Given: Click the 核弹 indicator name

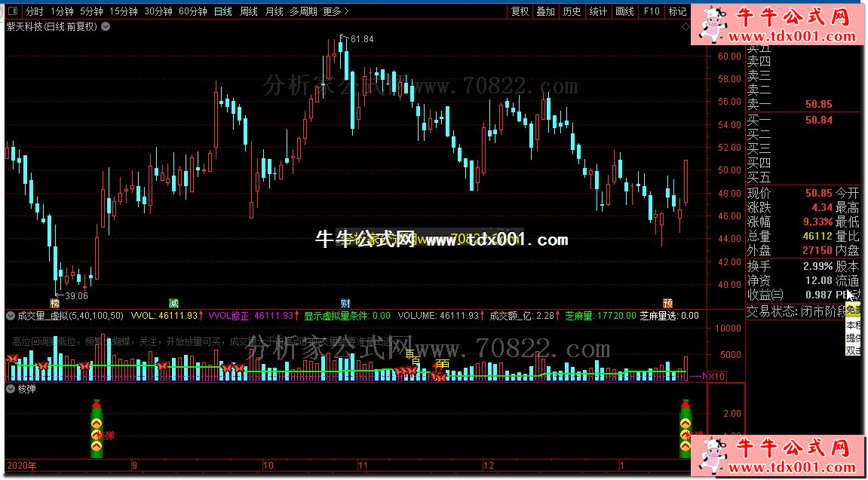Looking at the screenshot, I should click(x=27, y=389).
